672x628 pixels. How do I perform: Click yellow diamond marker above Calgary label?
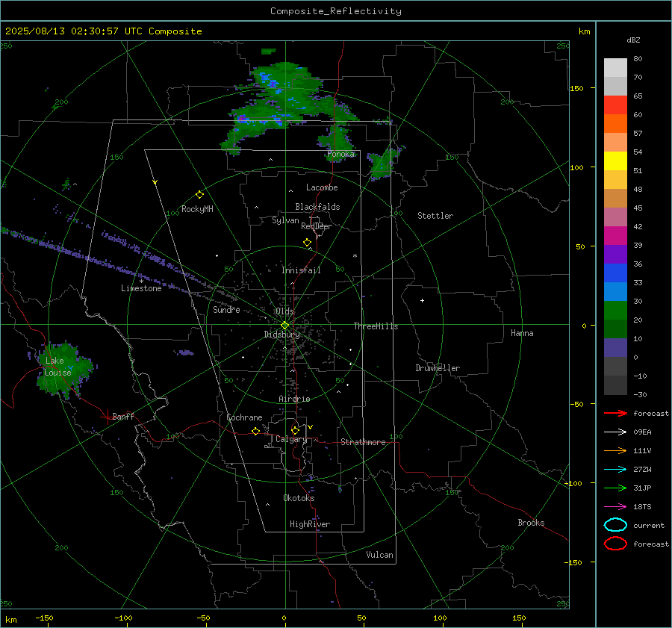[295, 430]
